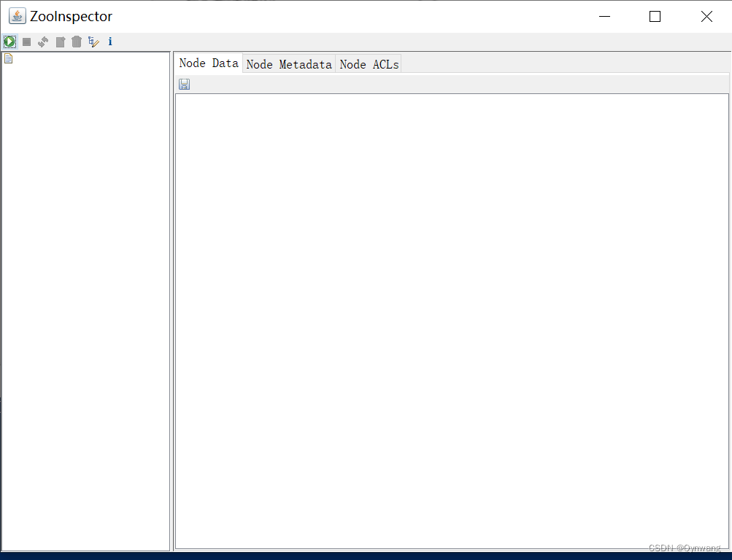Click the green Connect play icon

[9, 42]
